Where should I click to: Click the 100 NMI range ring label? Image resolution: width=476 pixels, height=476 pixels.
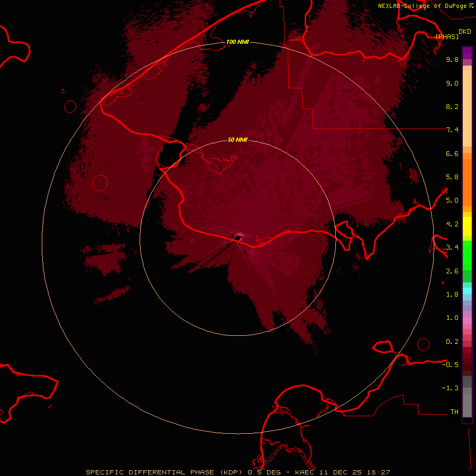click(237, 42)
